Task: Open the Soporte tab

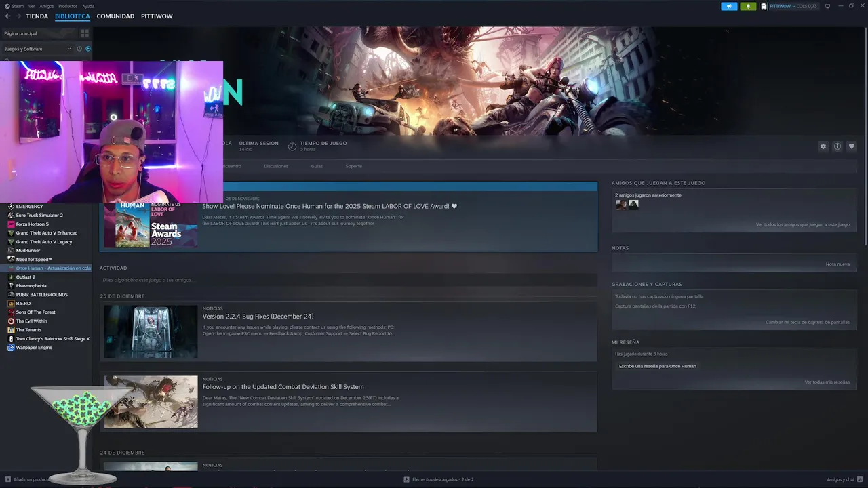Action: (x=354, y=166)
